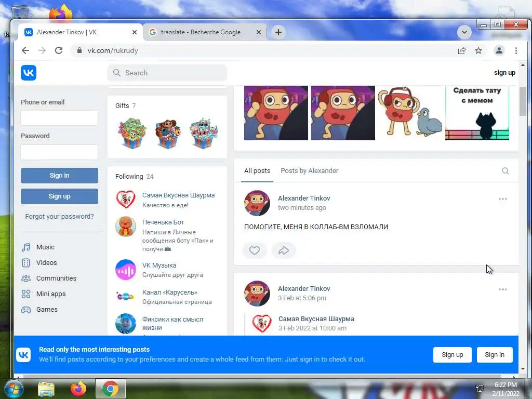Click the Gifts 7 section header
532x399 pixels.
coord(126,105)
